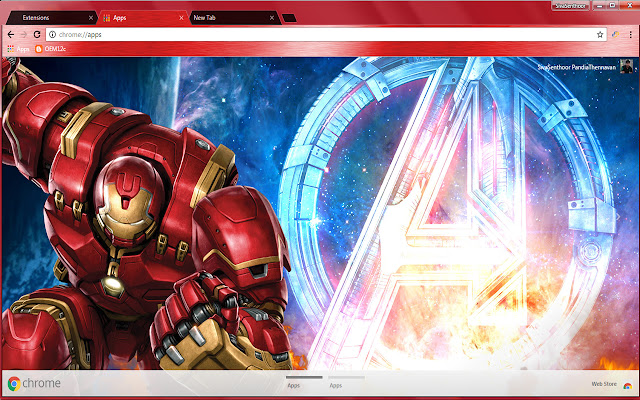The width and height of the screenshot is (640, 400).
Task: Open Apps shortcut in bookmarks bar
Action: tap(18, 49)
